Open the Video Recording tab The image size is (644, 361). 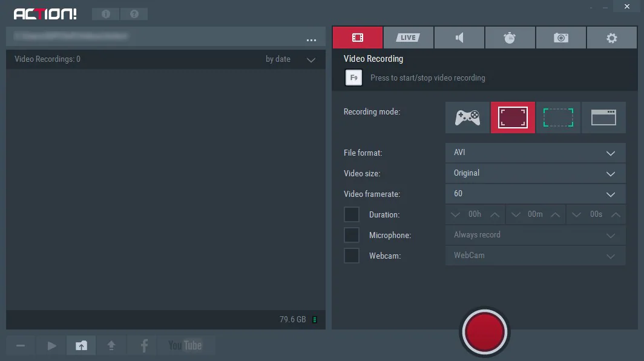tap(358, 38)
